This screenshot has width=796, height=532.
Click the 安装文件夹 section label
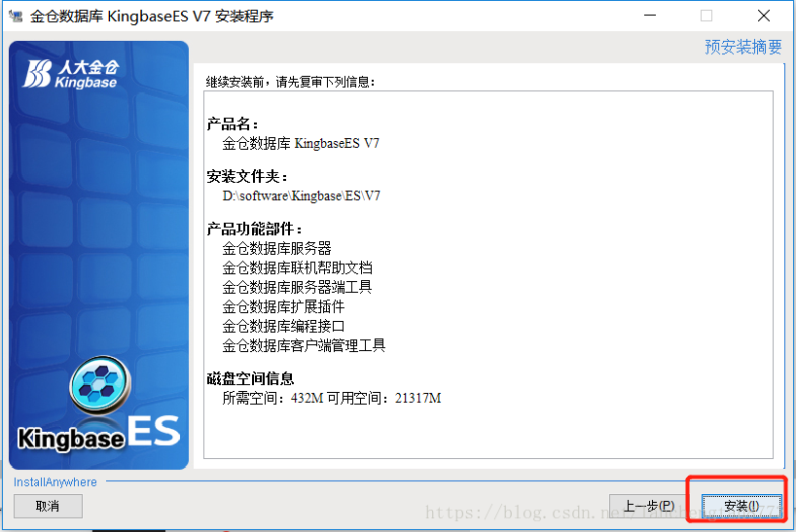(x=247, y=176)
